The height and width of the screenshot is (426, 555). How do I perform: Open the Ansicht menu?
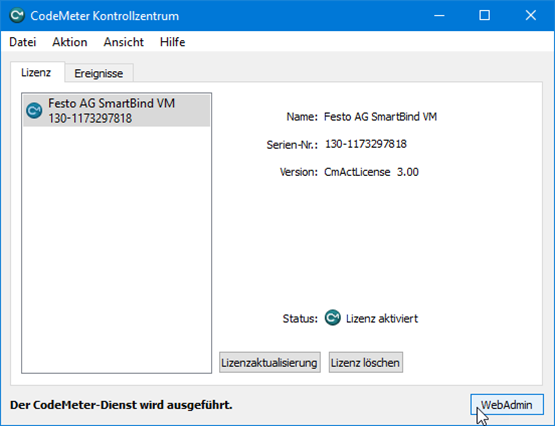coord(124,42)
